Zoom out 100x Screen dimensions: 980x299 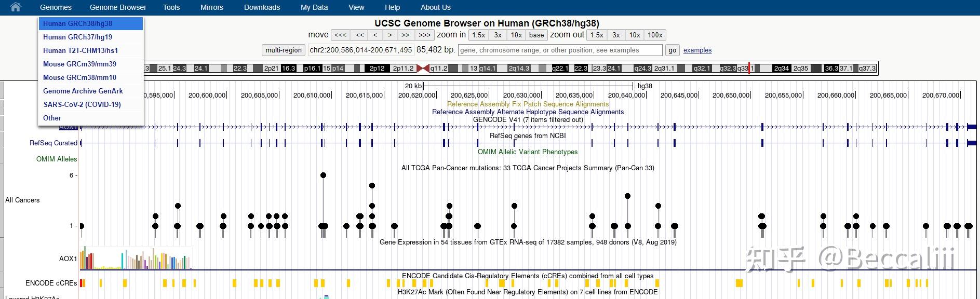(x=655, y=35)
